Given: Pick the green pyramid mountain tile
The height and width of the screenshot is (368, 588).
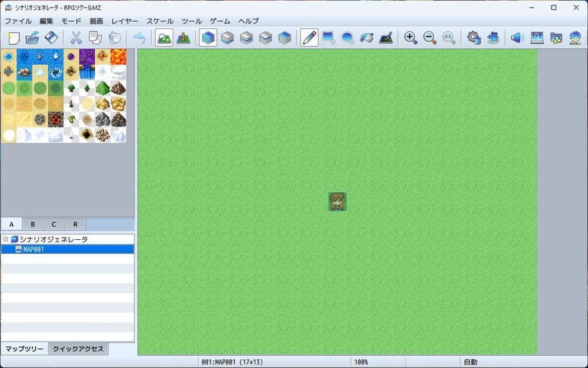Looking at the screenshot, I should [x=102, y=88].
